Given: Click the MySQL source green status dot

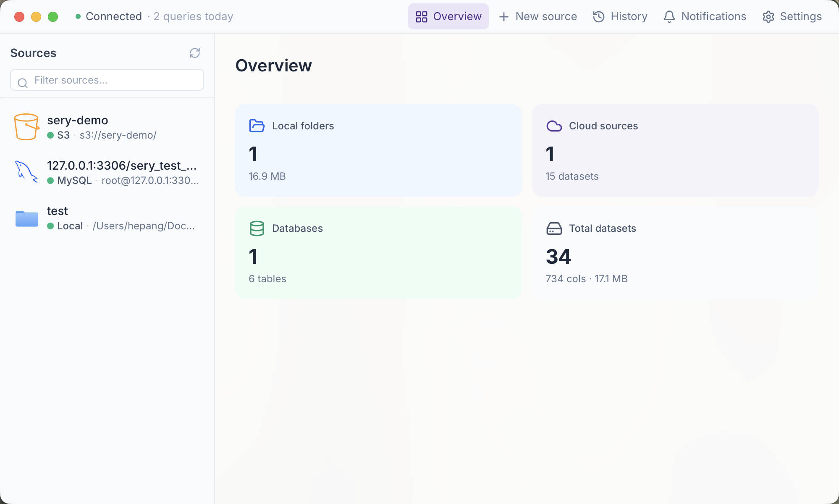Looking at the screenshot, I should [50, 181].
